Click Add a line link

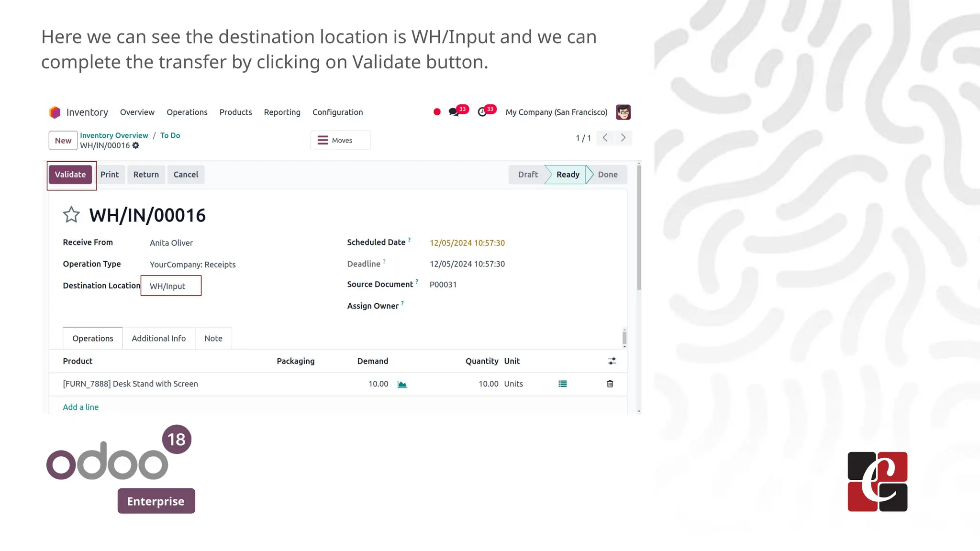click(x=81, y=407)
